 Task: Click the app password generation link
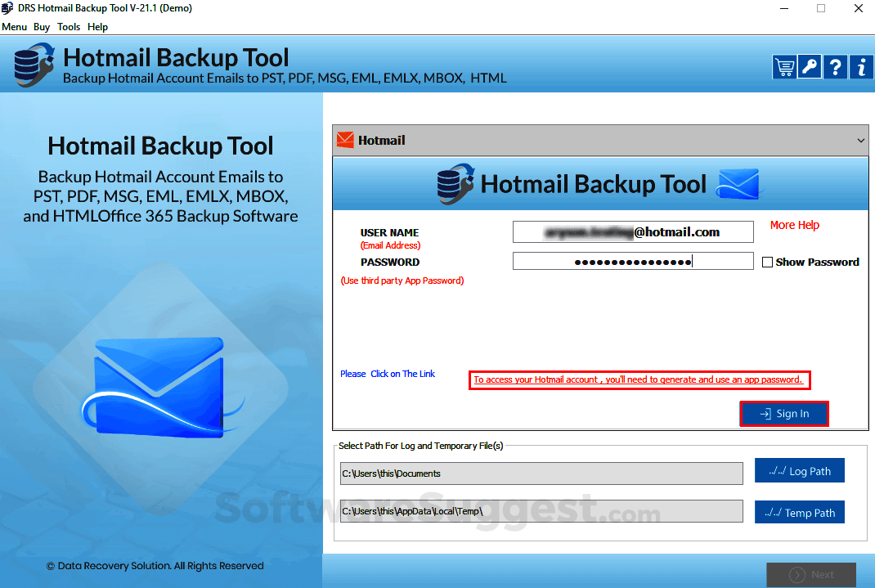639,379
